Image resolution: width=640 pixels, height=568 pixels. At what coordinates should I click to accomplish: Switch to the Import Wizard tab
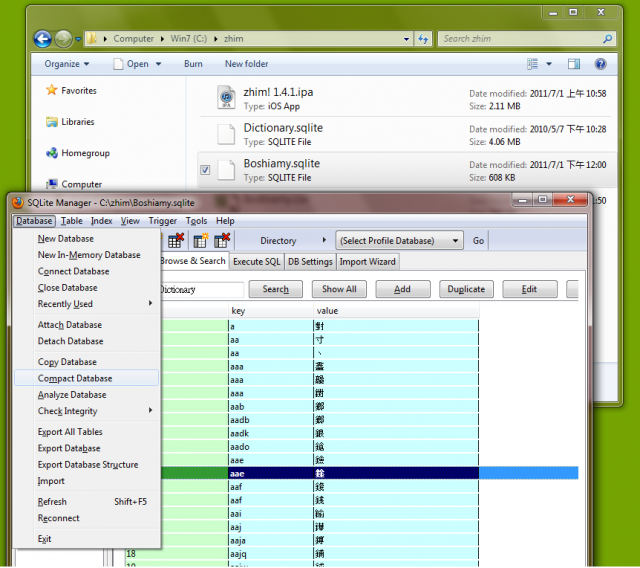pos(367,262)
